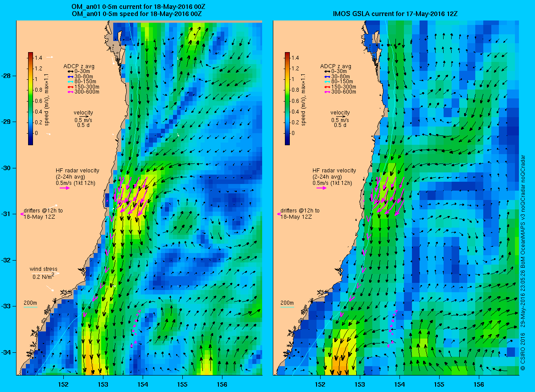
Task: Click '200m' depth label in left panel
Action: click(30, 303)
